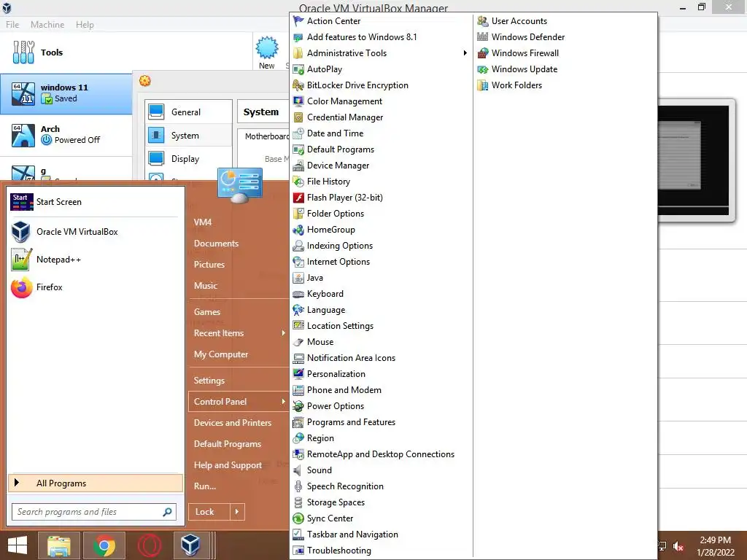Viewport: 747px width, 560px height.
Task: Click the Sync Center green icon
Action: point(298,518)
